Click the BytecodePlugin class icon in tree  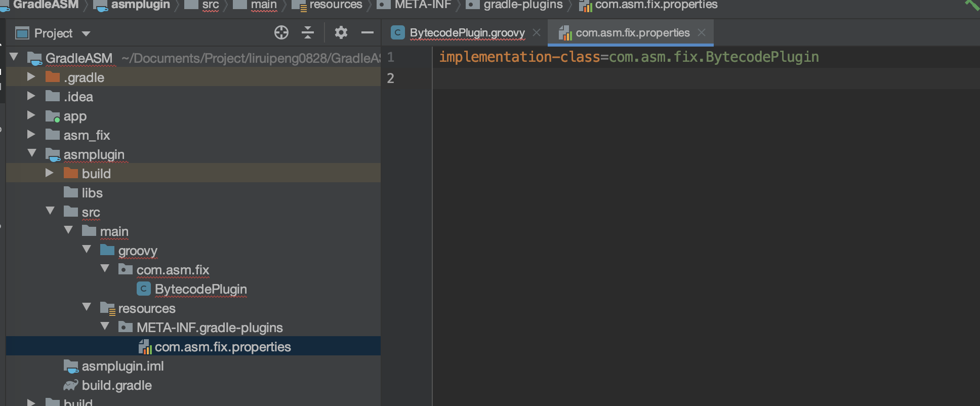pyautogui.click(x=144, y=289)
